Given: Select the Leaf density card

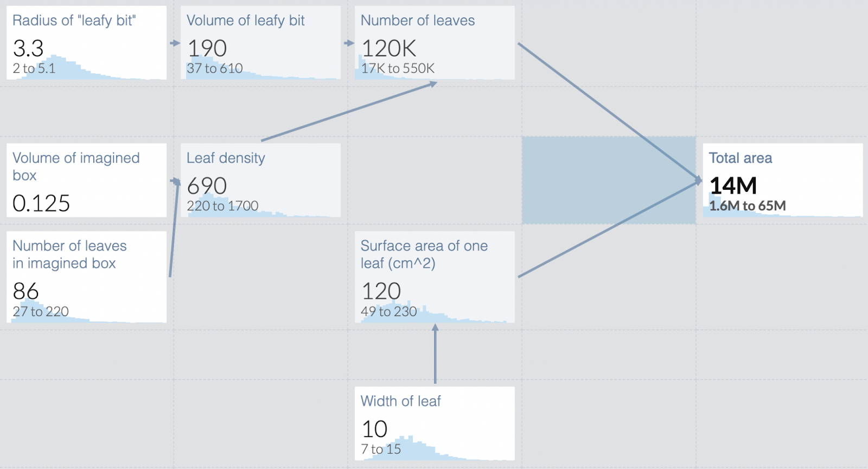Looking at the screenshot, I should (260, 180).
